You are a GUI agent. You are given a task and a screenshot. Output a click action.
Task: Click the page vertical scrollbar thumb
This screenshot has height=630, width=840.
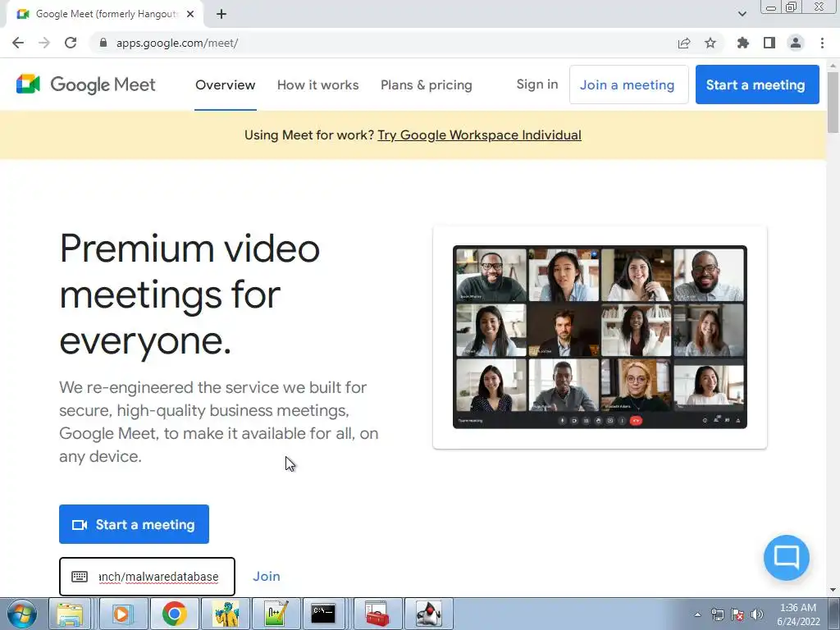[833, 102]
